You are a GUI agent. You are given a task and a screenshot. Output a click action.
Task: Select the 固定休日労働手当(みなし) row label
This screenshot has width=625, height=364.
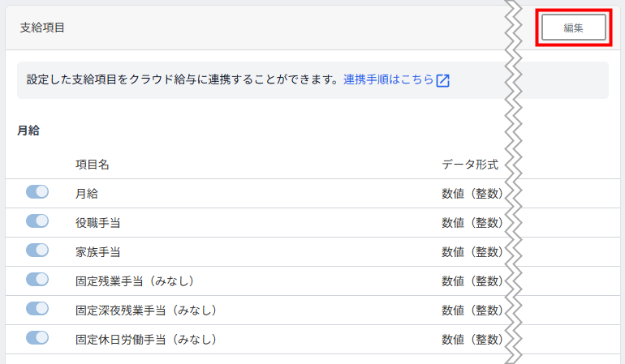click(x=145, y=339)
